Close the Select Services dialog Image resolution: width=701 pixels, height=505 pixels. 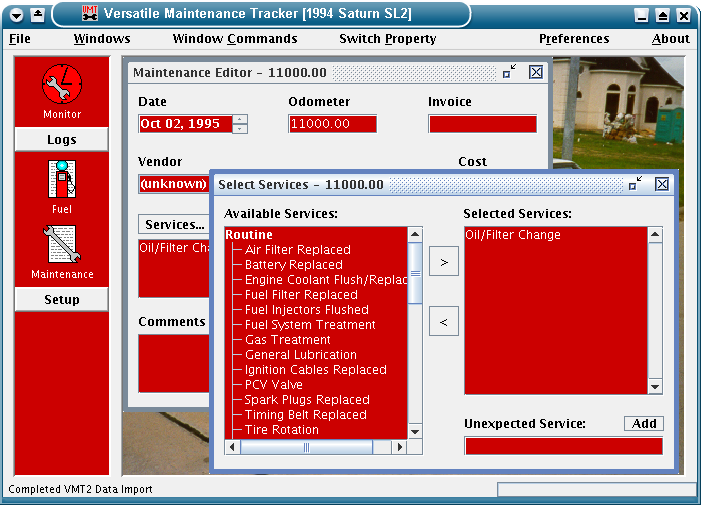(662, 184)
